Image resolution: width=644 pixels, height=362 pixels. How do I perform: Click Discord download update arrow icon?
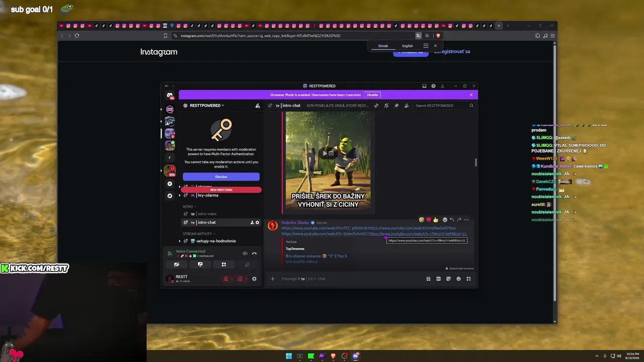[x=442, y=86]
